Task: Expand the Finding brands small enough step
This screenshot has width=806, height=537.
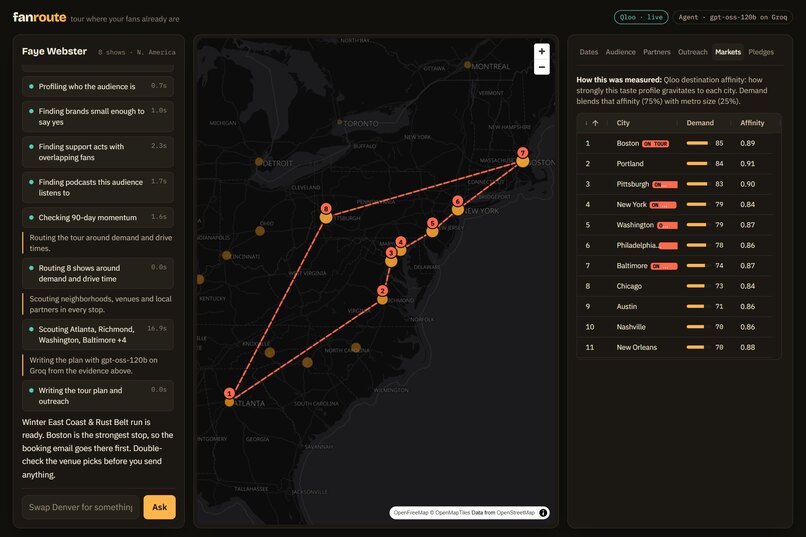Action: tap(98, 117)
